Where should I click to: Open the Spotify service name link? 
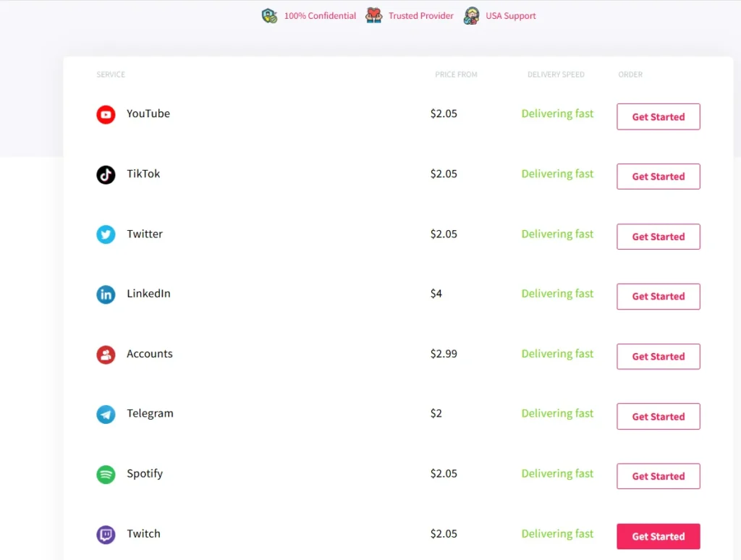click(x=145, y=474)
